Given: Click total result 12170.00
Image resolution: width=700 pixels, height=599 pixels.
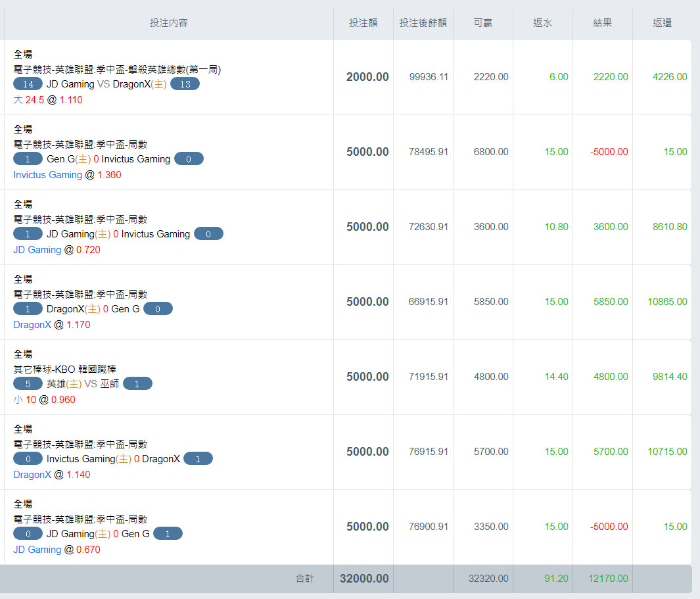Looking at the screenshot, I should [608, 579].
